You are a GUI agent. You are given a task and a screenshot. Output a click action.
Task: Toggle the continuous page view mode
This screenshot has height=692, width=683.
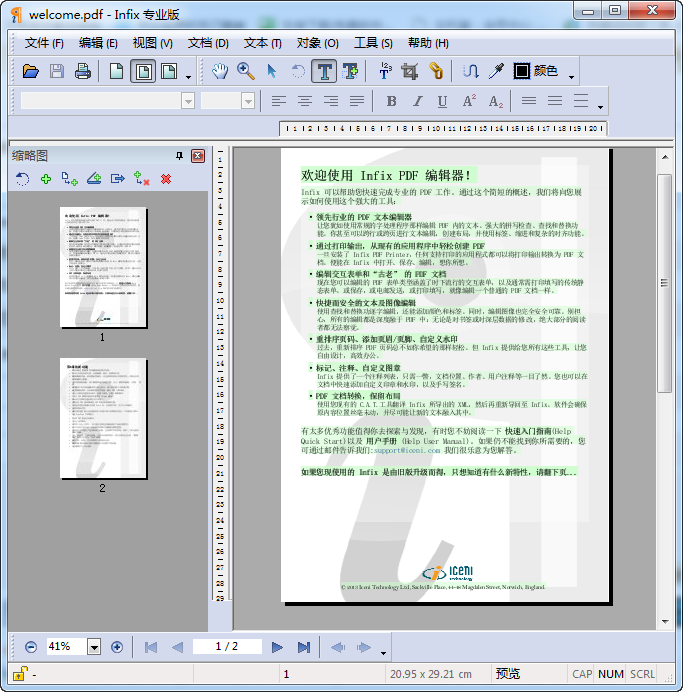click(x=143, y=71)
